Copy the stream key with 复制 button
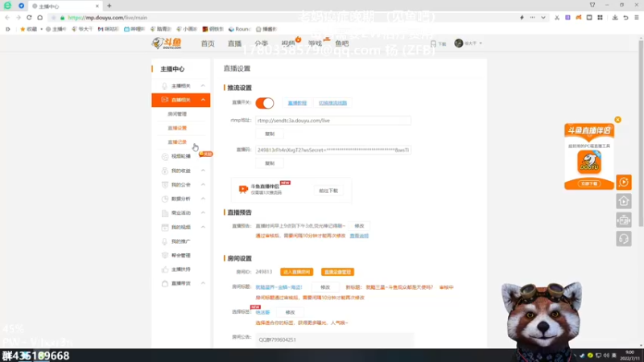The height and width of the screenshot is (362, 644). coord(270,163)
